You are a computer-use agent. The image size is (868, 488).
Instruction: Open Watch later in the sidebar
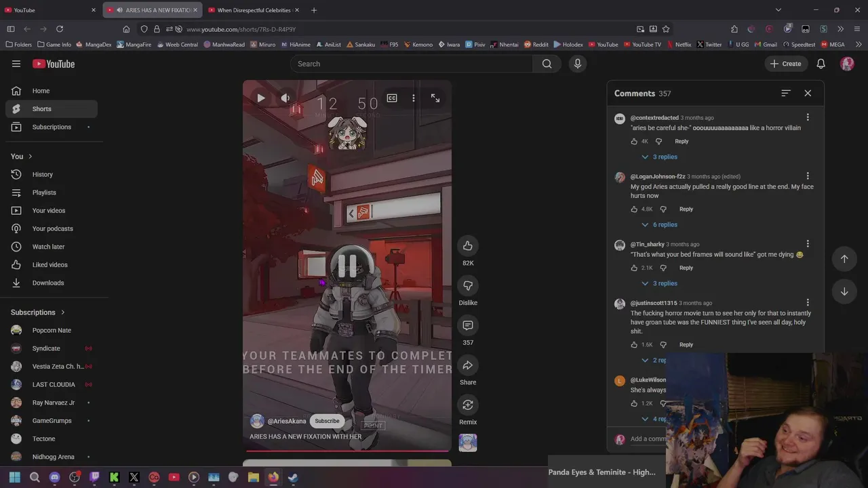coord(52,247)
